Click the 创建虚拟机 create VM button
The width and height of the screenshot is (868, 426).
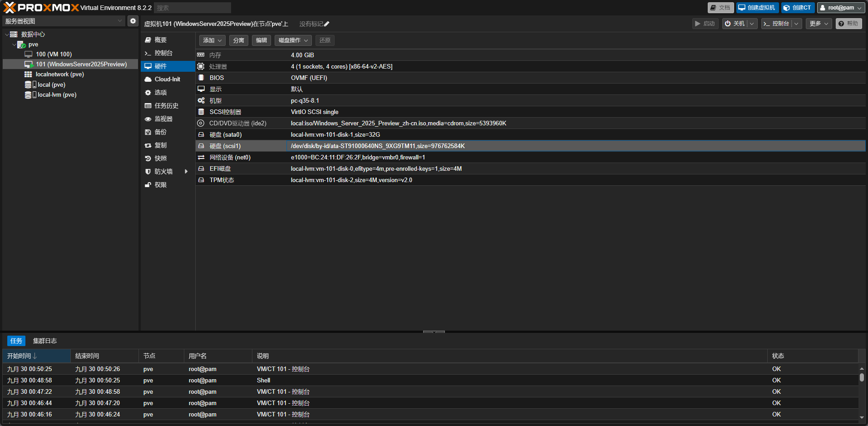pos(757,8)
